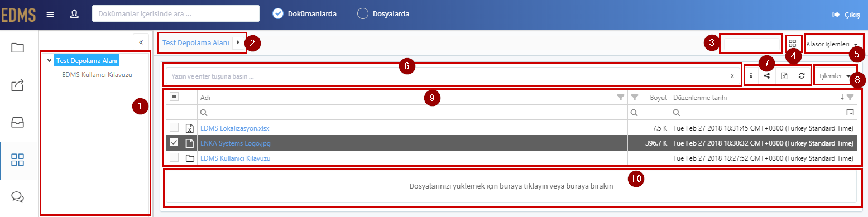Click the share icon in file toolbar
This screenshot has height=217, width=868.
pyautogui.click(x=768, y=76)
